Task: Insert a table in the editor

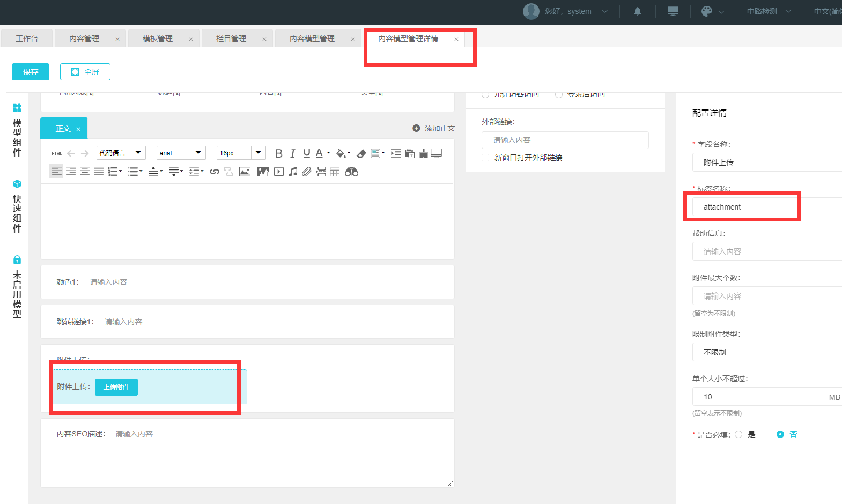Action: click(x=335, y=172)
